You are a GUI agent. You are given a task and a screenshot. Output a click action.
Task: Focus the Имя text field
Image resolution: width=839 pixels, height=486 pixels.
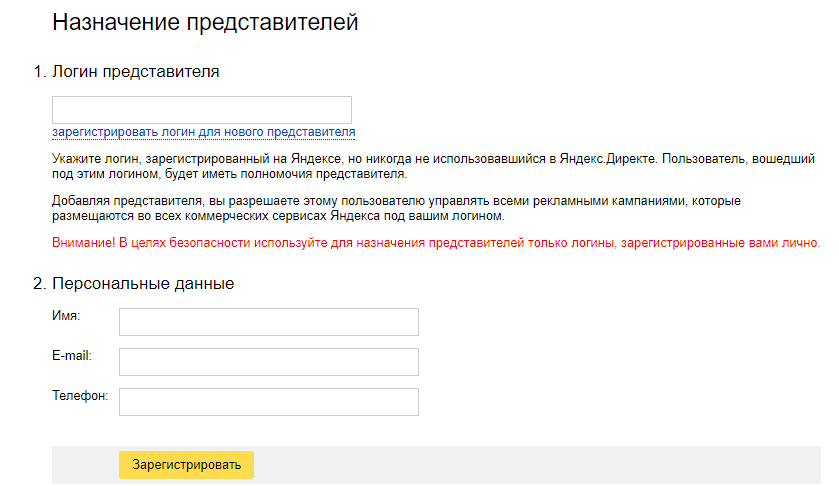click(x=268, y=322)
